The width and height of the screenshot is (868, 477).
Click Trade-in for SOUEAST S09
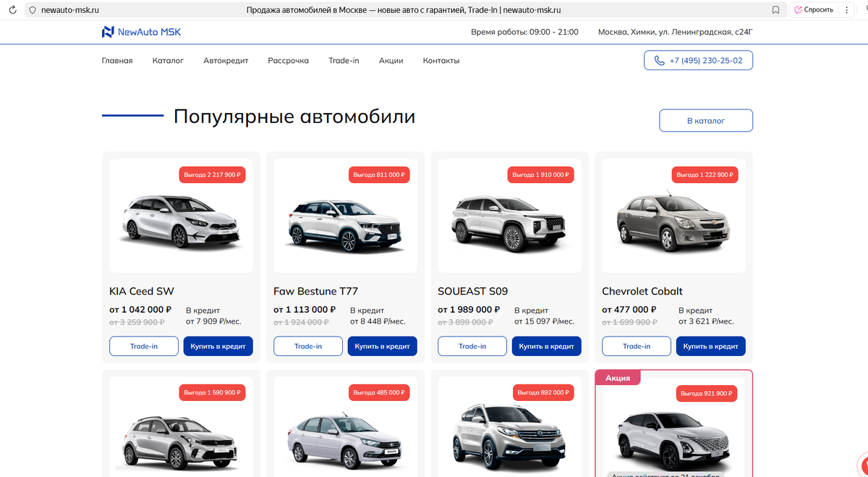pyautogui.click(x=472, y=346)
